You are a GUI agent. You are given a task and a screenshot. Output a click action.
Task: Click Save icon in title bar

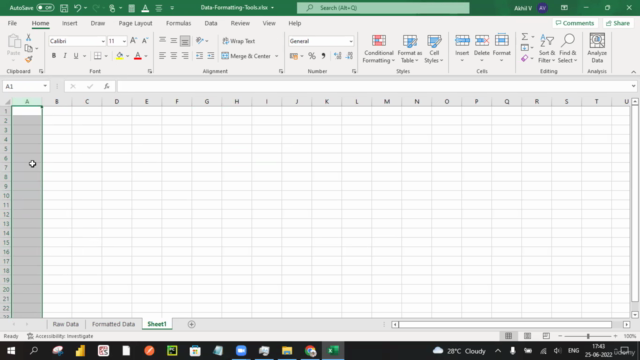[x=64, y=8]
